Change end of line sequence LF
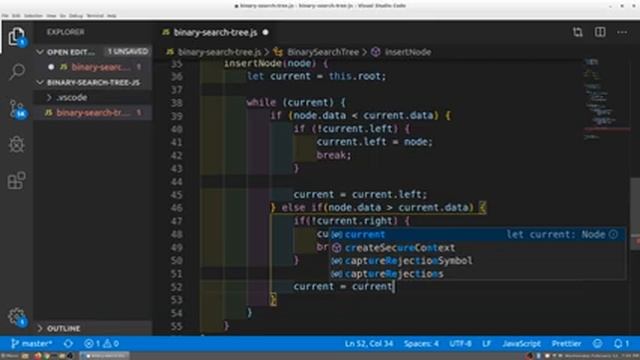This screenshot has width=640, height=360. pyautogui.click(x=486, y=344)
